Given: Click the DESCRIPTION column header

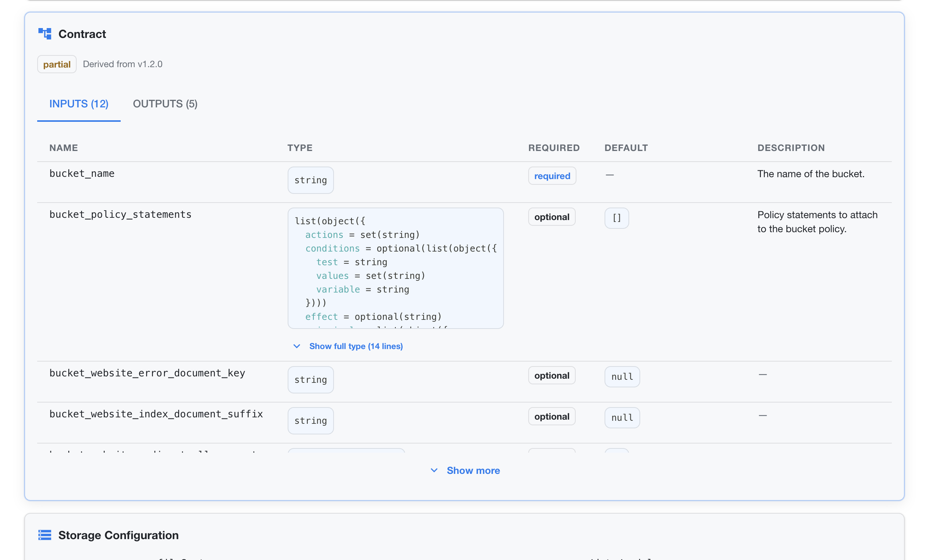Looking at the screenshot, I should click(x=791, y=148).
